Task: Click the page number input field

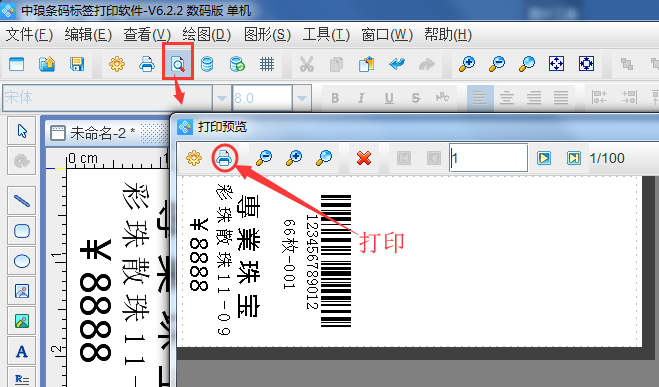Action: click(488, 158)
